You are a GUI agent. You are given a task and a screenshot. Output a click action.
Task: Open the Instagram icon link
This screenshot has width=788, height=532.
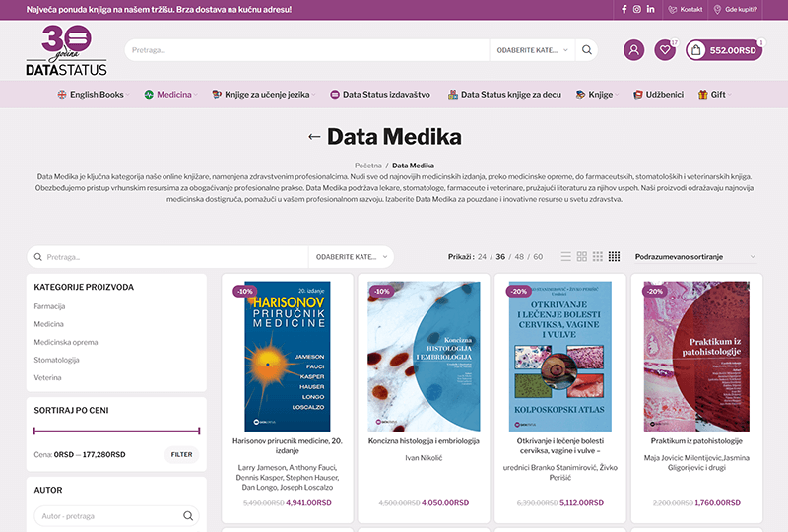click(636, 9)
